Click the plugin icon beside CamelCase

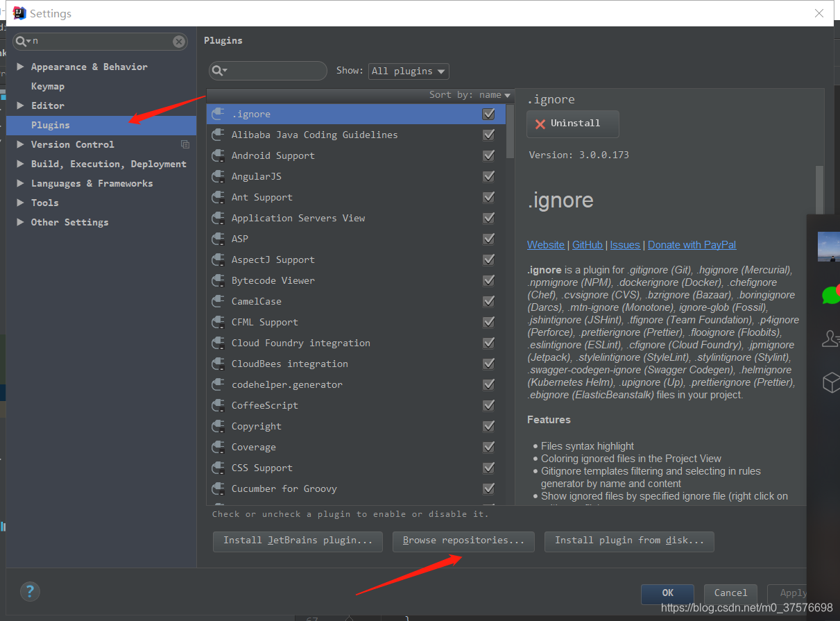(218, 301)
